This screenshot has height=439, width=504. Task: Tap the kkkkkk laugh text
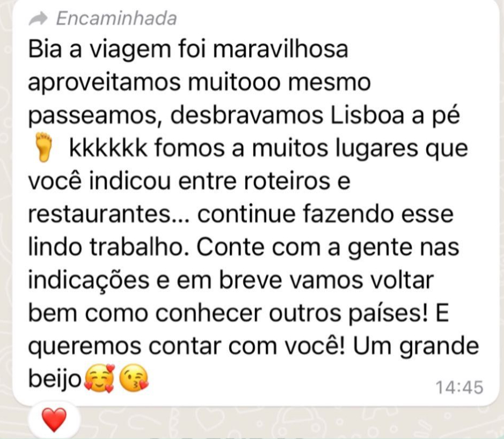(108, 148)
